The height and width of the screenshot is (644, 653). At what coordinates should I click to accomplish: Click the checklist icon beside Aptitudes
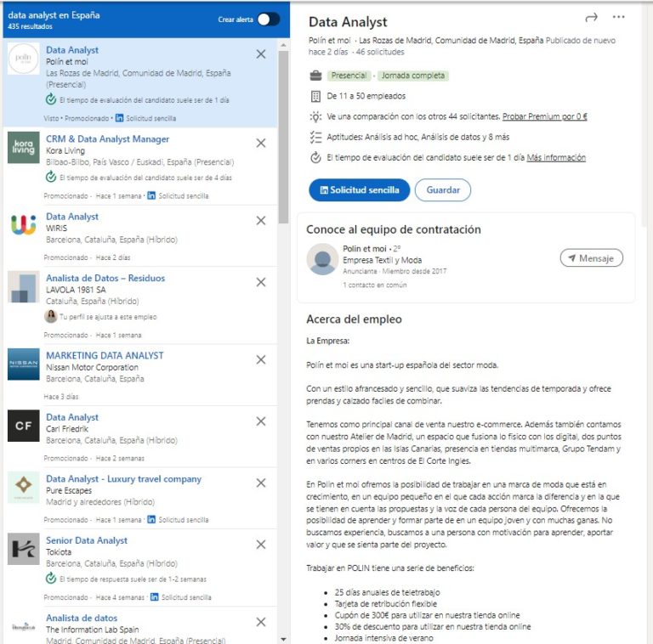click(315, 138)
